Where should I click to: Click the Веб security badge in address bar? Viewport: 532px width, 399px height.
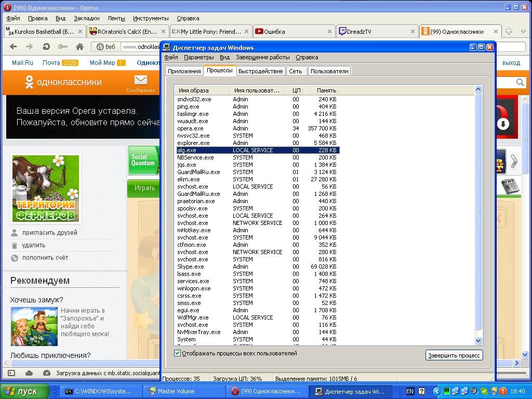tap(106, 47)
